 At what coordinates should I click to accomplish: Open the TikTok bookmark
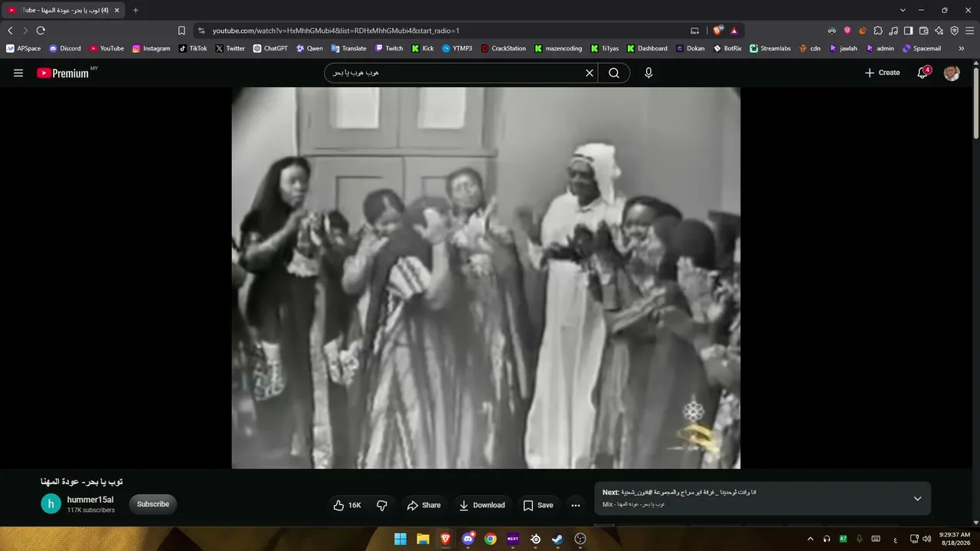coord(193,48)
